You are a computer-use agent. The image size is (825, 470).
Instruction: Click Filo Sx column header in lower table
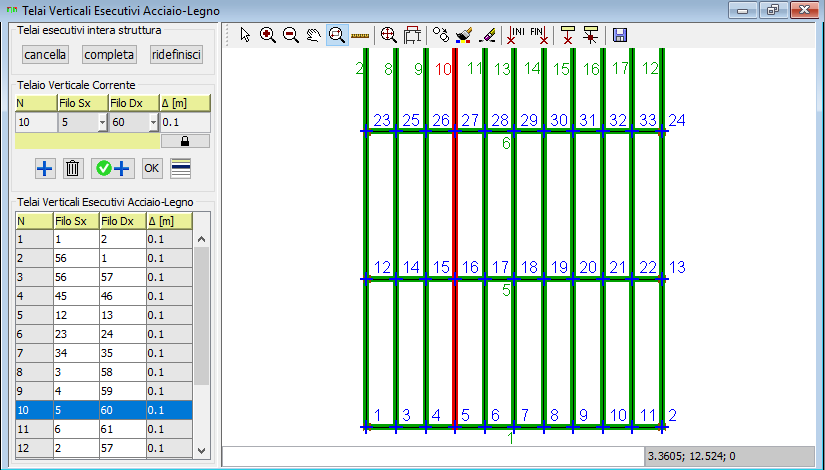pyautogui.click(x=76, y=221)
